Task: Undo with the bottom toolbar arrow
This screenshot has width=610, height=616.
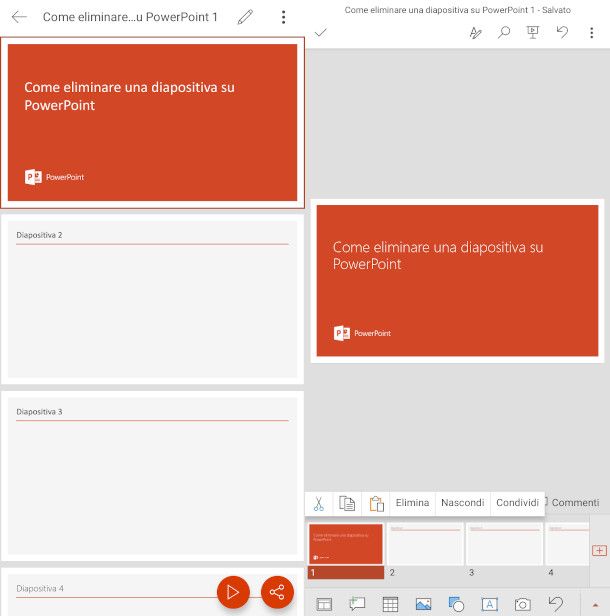Action: click(x=555, y=604)
